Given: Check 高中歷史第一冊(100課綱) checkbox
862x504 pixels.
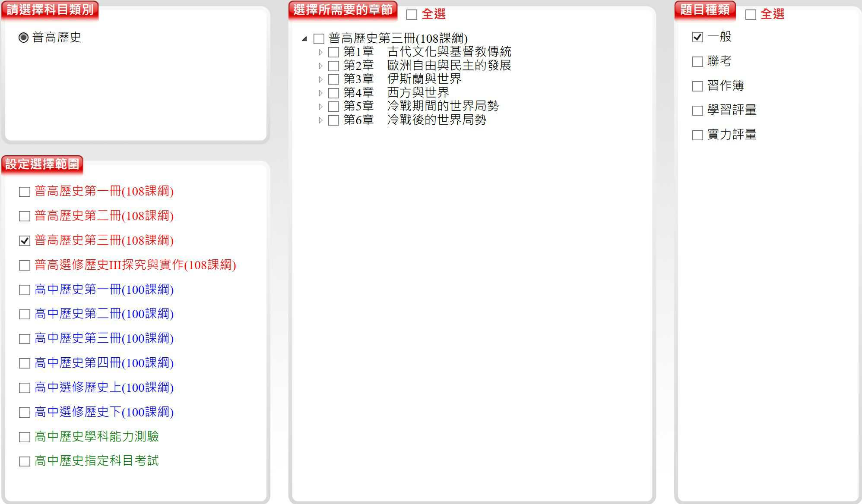Looking at the screenshot, I should point(25,290).
